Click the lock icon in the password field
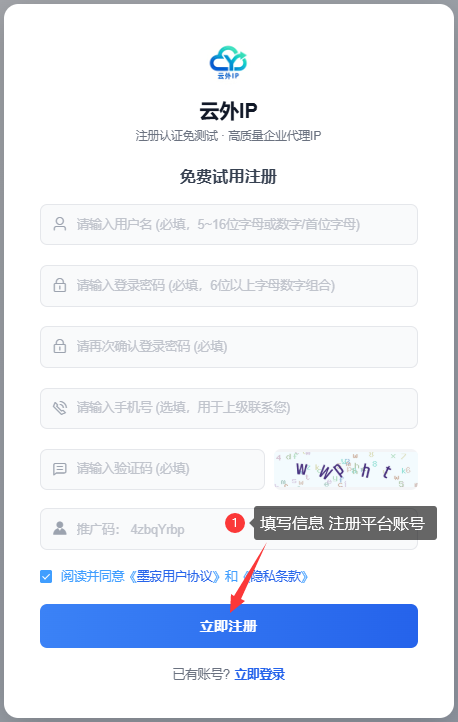The width and height of the screenshot is (458, 722). 60,285
